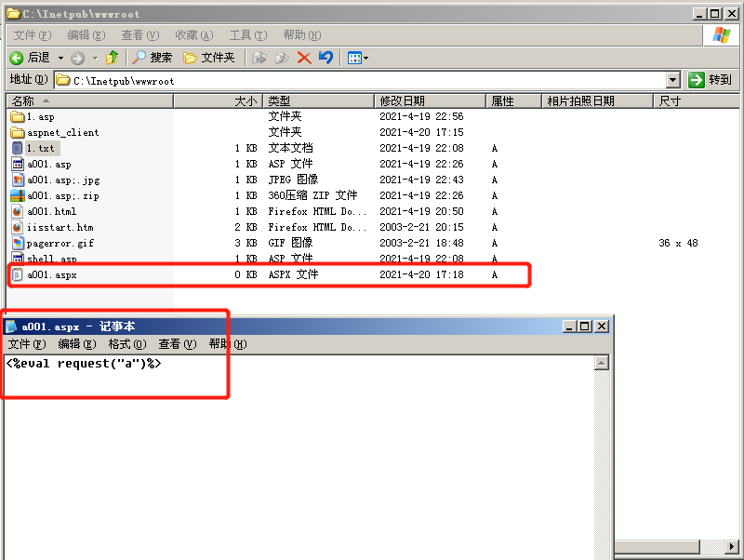The image size is (744, 560).
Task: Click the red Delete icon
Action: (x=304, y=58)
